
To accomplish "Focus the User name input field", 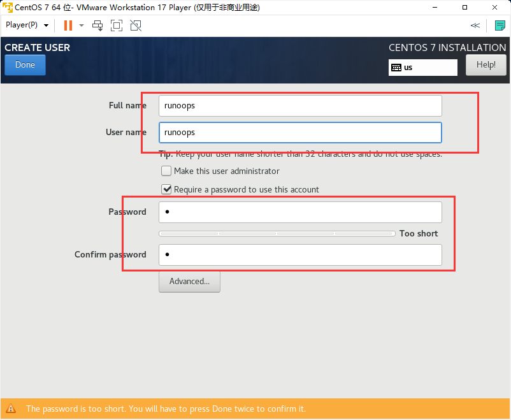I will 299,133.
